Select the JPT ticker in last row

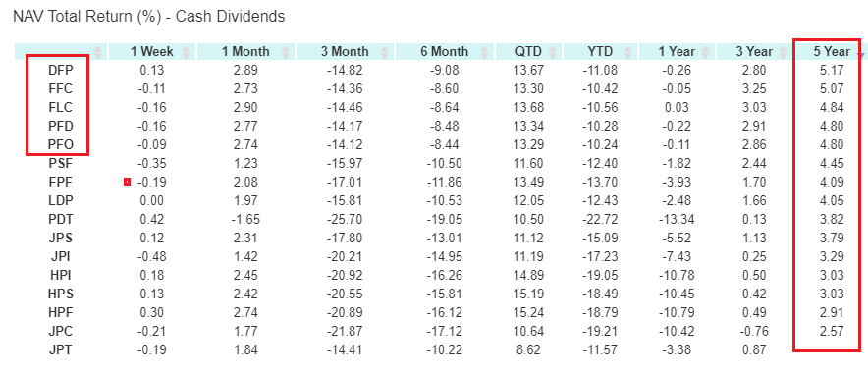pos(61,349)
